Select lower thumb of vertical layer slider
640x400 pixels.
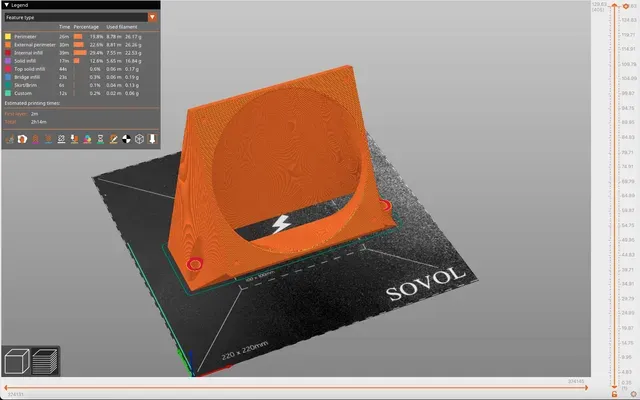click(614, 386)
